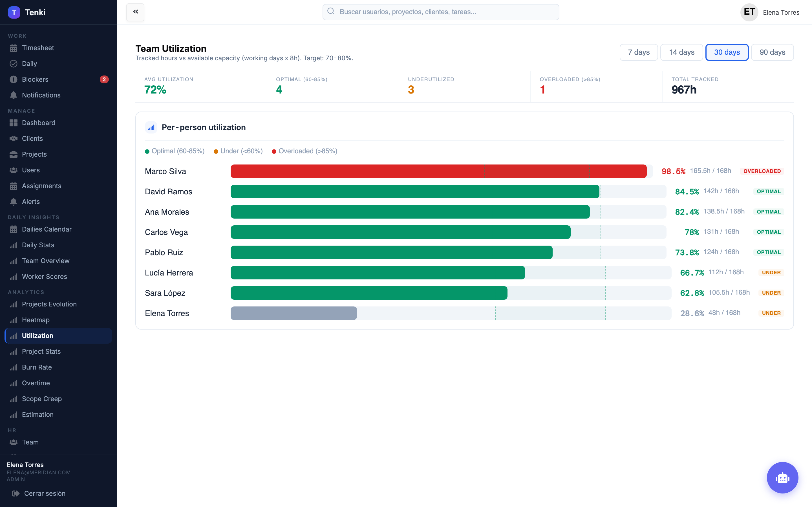Click the Tenki logo icon
812x507 pixels.
14,12
